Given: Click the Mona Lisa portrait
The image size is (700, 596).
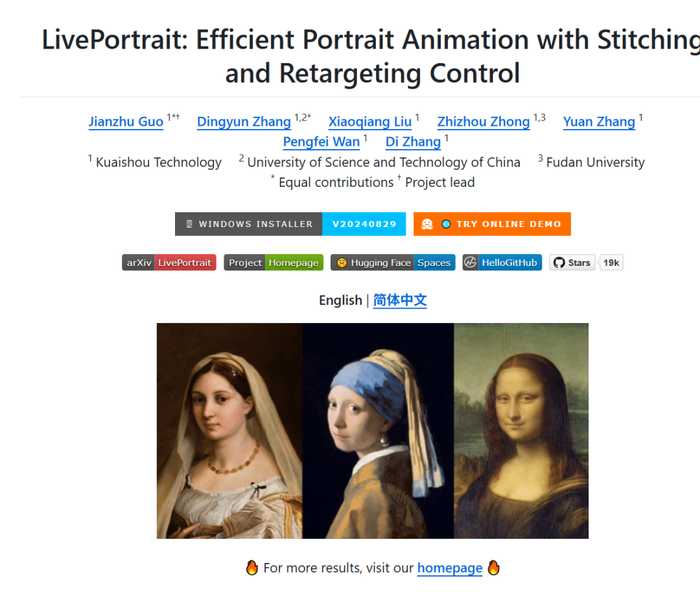Looking at the screenshot, I should 521,431.
